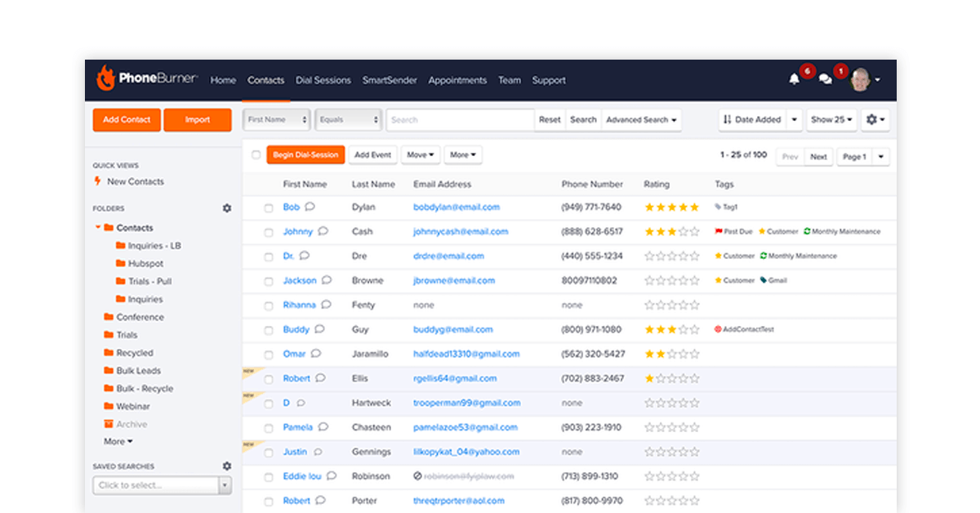Image resolution: width=980 pixels, height=513 pixels.
Task: Click in the contact Search input field
Action: 461,119
